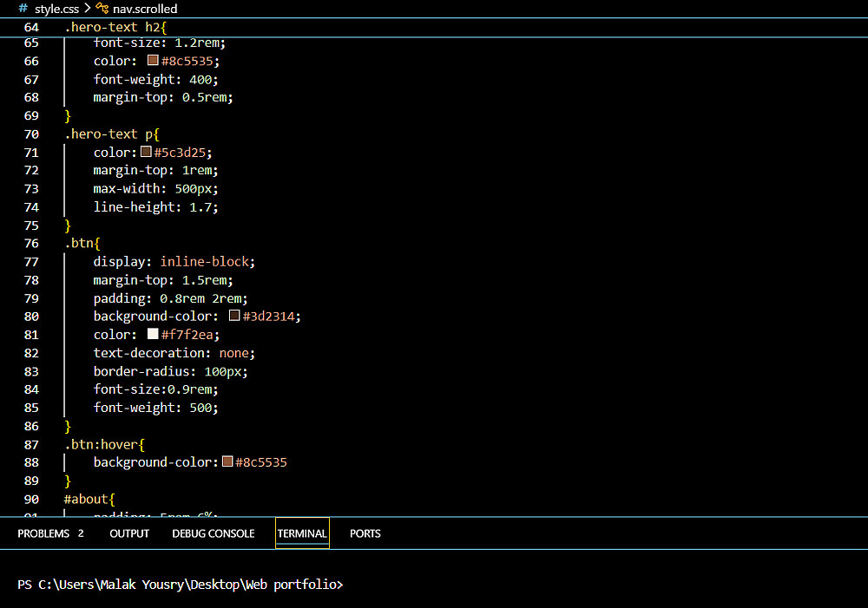Click the problems count badge showing 2
Screen dimensions: 868x608
pos(81,533)
